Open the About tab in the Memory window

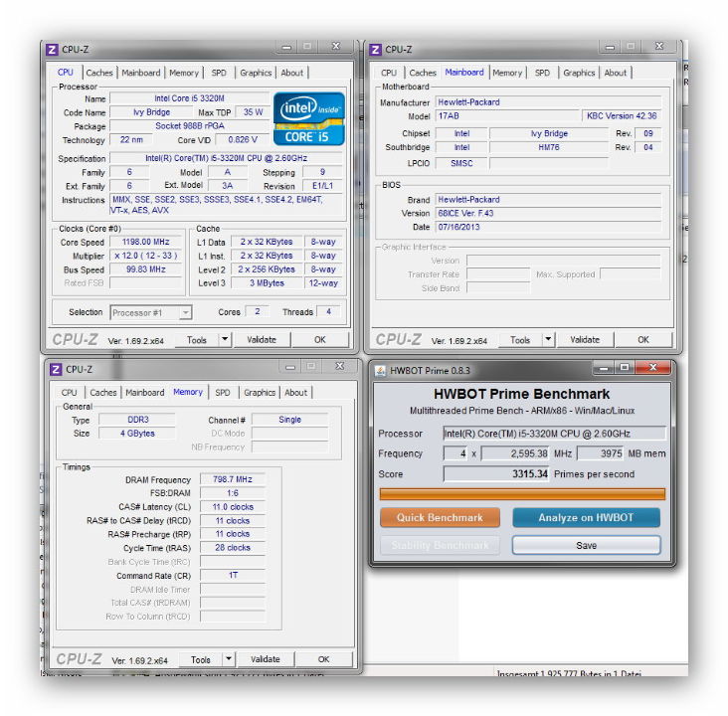295,393
